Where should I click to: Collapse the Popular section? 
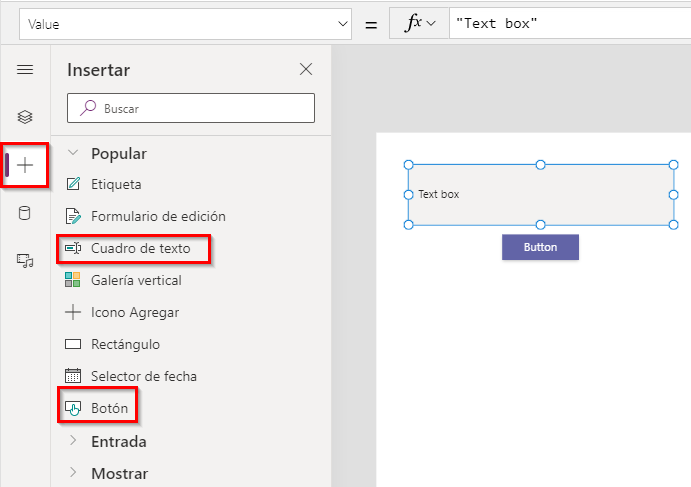pos(73,154)
